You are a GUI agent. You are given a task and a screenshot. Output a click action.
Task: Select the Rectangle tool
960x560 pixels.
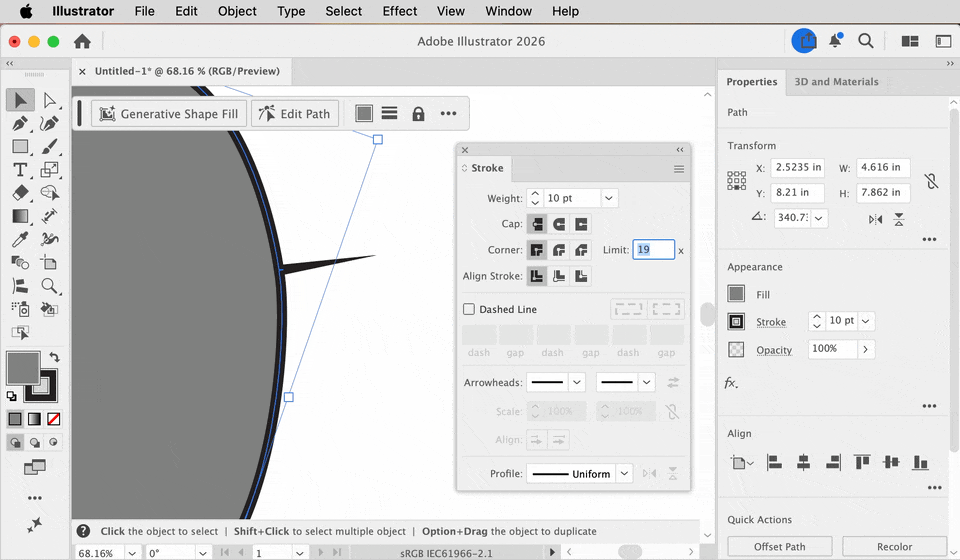click(20, 147)
